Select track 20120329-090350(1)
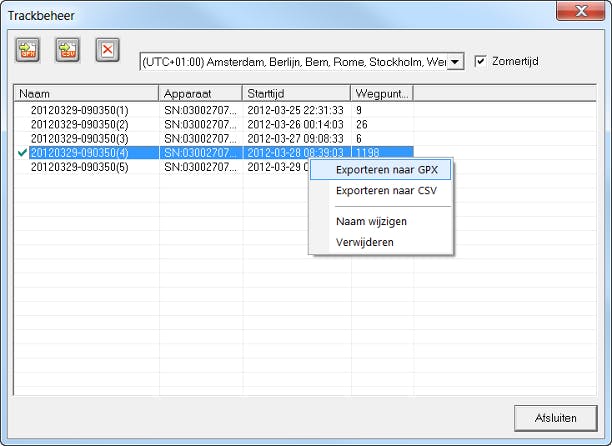This screenshot has height=446, width=612. point(80,110)
